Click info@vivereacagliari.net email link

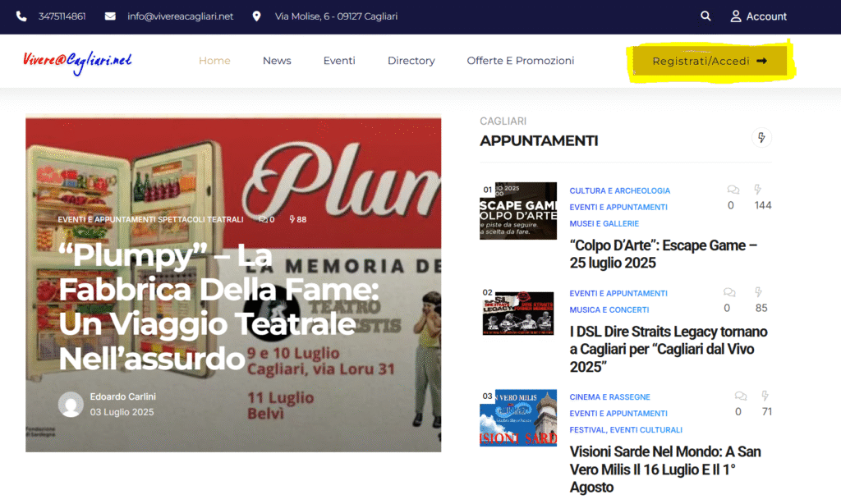coord(180,16)
